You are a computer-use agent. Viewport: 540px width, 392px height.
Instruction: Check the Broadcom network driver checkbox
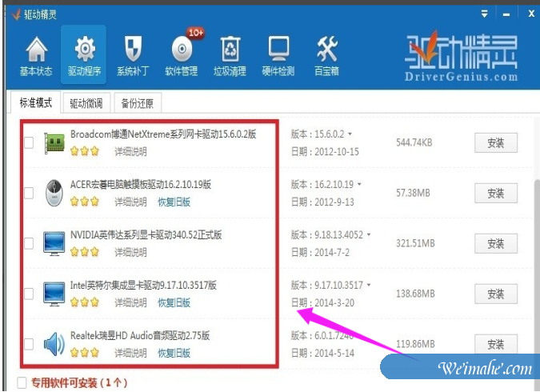(x=29, y=142)
